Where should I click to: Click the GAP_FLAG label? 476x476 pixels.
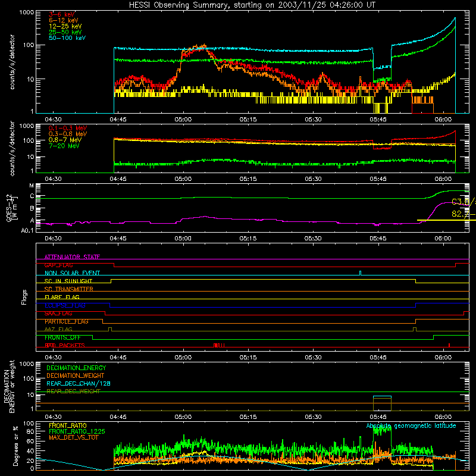[x=58, y=265]
